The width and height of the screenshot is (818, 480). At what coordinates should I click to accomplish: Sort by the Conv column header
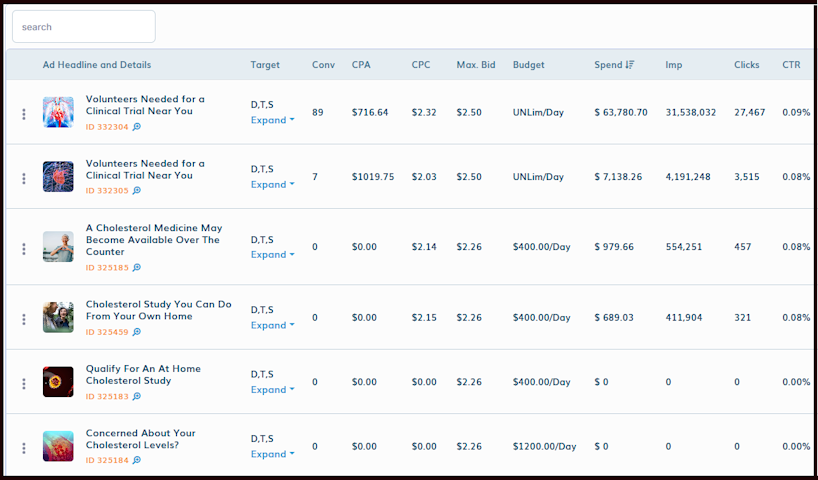323,65
